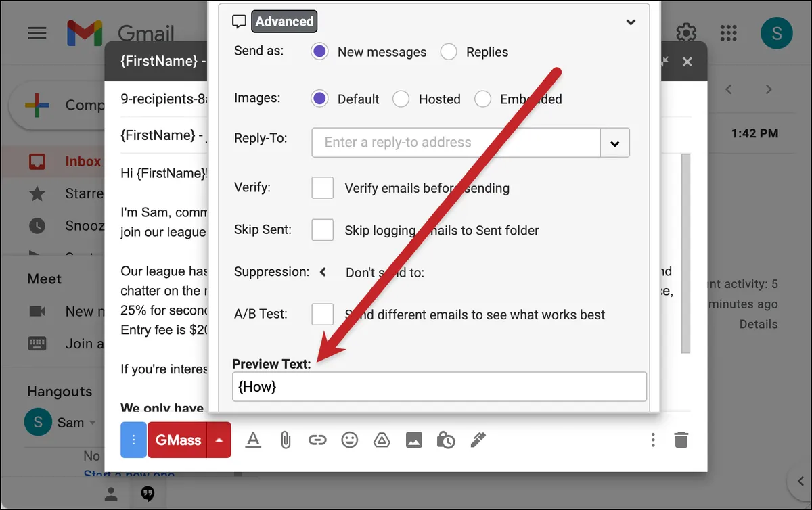Insert a photo icon
This screenshot has height=510, width=812.
point(414,440)
